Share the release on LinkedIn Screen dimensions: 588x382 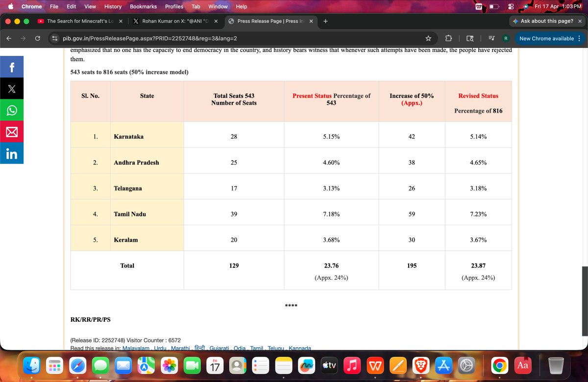point(12,153)
